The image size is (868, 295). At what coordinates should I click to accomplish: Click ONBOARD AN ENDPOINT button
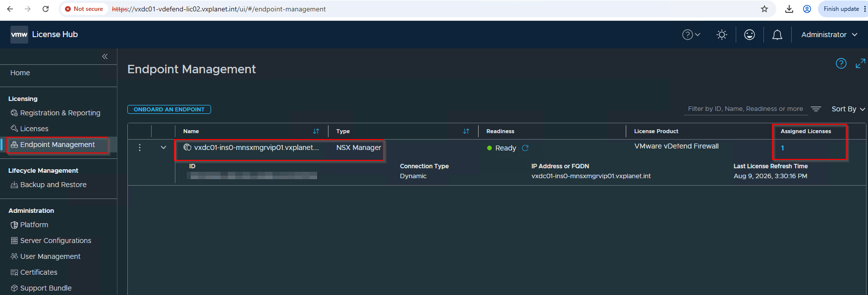[x=169, y=109]
